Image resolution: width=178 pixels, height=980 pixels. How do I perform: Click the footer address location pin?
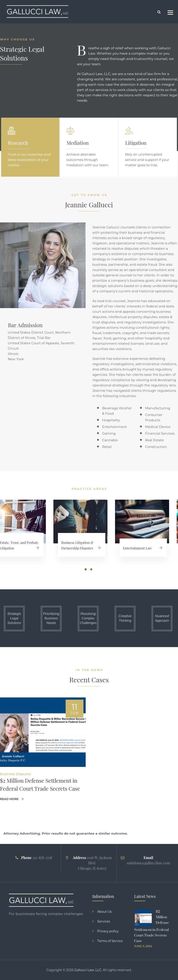click(67, 857)
